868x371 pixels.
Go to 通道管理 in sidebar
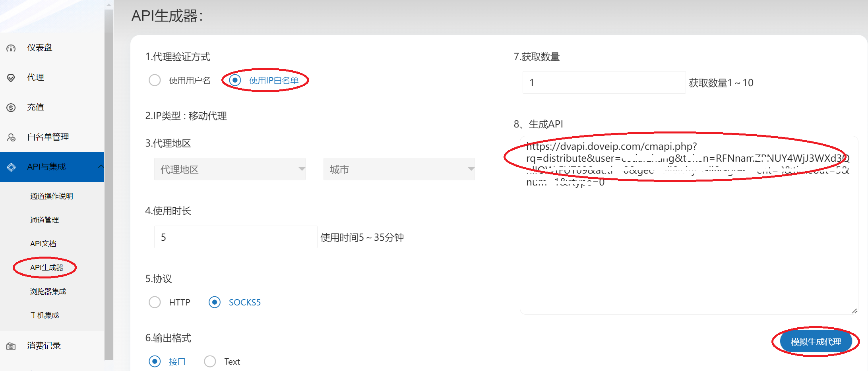coord(45,220)
